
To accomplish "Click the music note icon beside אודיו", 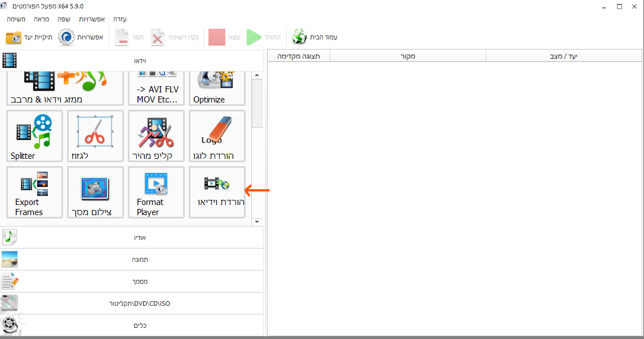I will 9,237.
